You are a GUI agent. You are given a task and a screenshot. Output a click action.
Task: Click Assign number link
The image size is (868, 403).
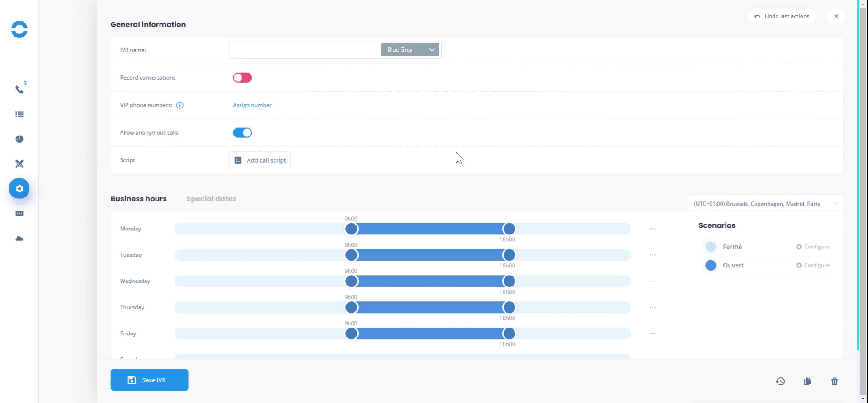point(252,105)
